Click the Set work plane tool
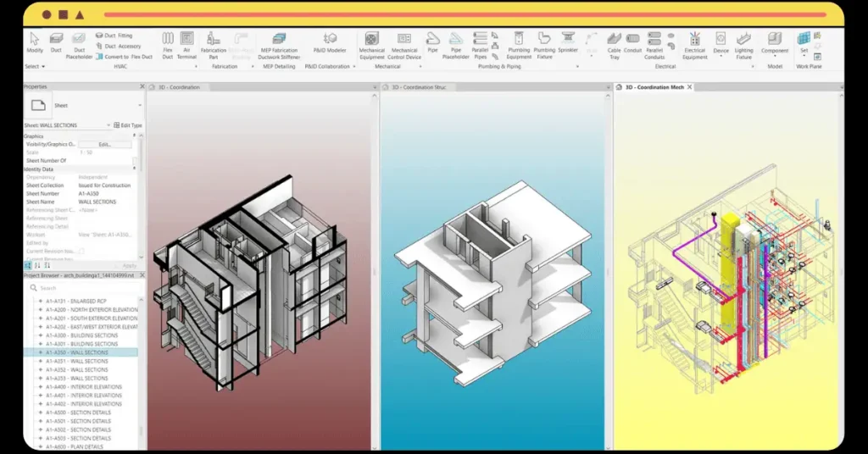 coord(804,42)
